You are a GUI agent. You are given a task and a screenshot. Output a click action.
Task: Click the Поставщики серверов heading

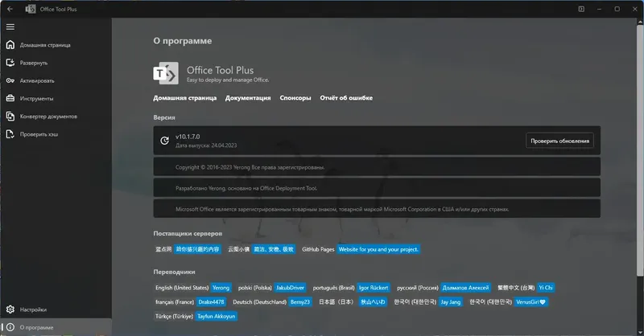[x=188, y=233]
